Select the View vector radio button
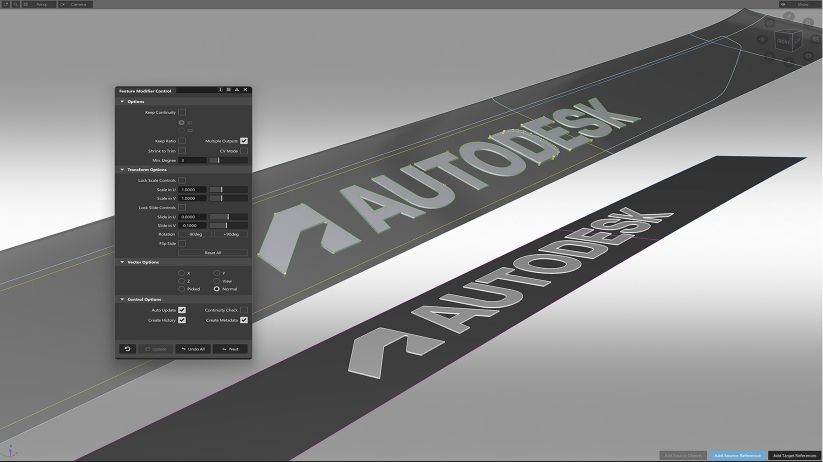 [x=216, y=281]
